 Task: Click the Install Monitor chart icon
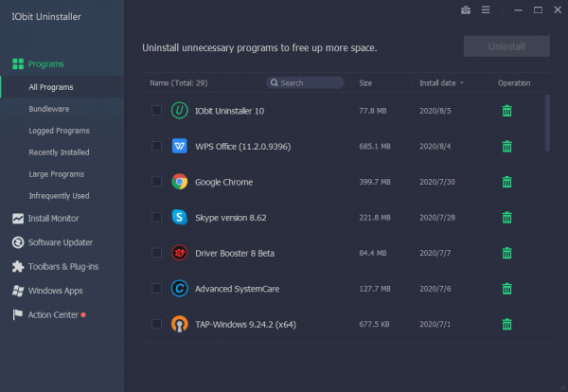tap(18, 218)
